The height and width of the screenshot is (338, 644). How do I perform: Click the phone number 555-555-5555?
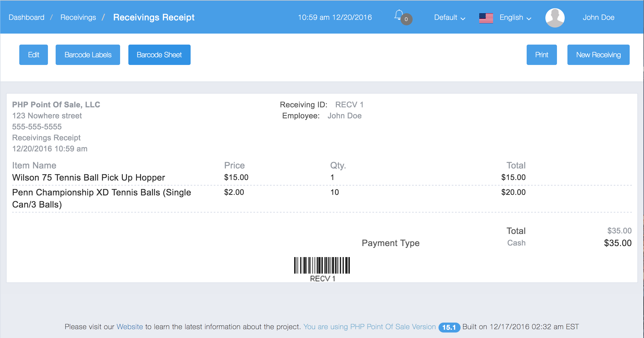click(37, 127)
